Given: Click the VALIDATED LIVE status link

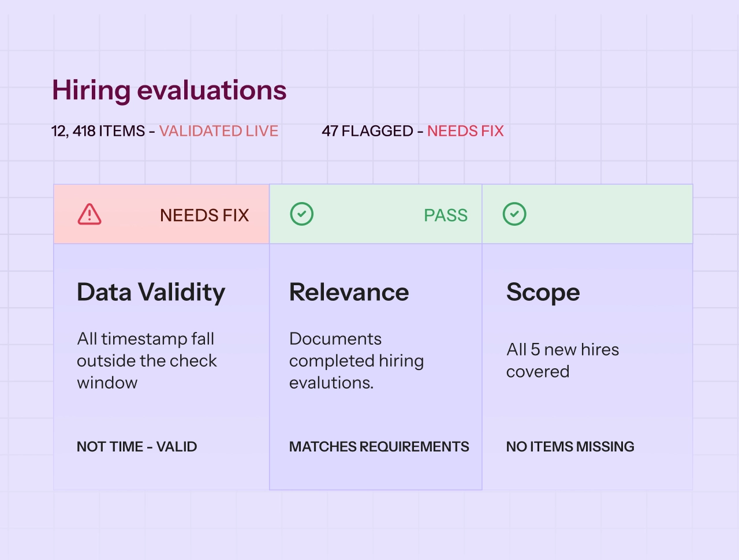Looking at the screenshot, I should click(219, 131).
